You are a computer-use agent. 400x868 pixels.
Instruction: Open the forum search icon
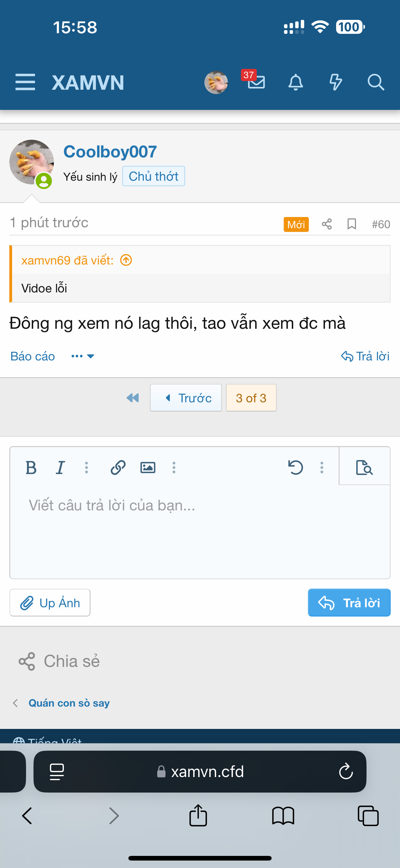click(x=376, y=82)
